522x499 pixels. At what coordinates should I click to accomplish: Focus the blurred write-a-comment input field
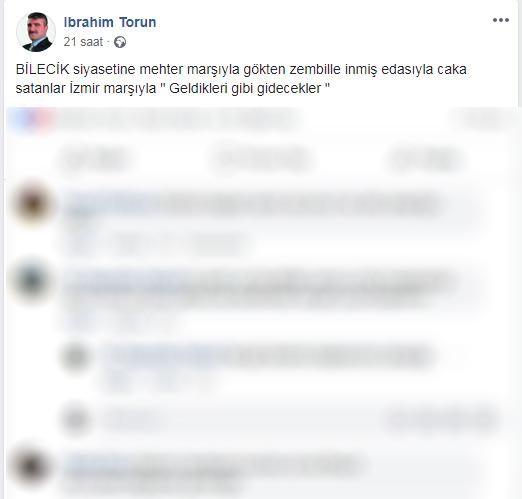[x=300, y=419]
